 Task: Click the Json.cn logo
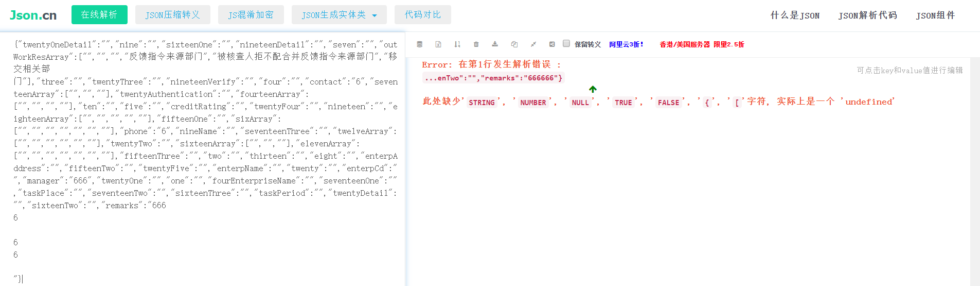pos(33,15)
